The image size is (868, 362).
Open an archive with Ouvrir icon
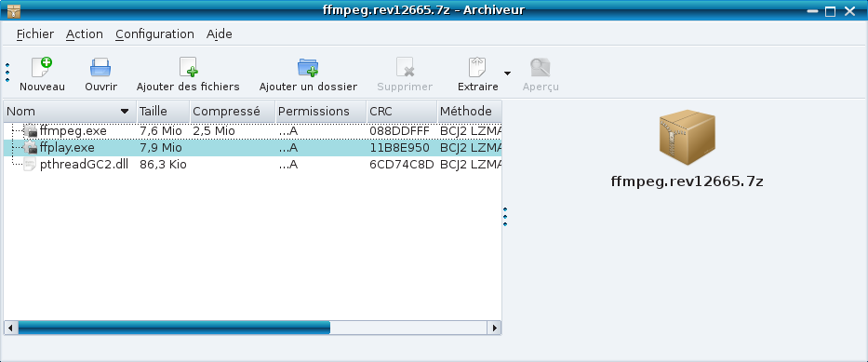100,68
